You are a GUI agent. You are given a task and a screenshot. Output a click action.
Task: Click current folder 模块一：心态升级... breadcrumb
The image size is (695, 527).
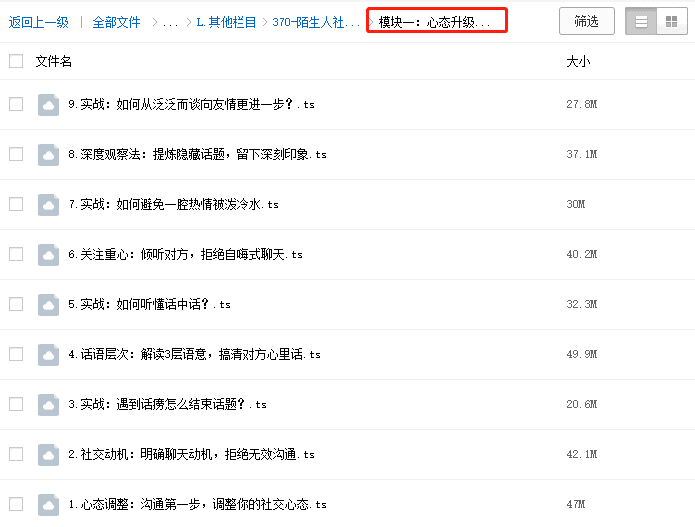pos(434,22)
